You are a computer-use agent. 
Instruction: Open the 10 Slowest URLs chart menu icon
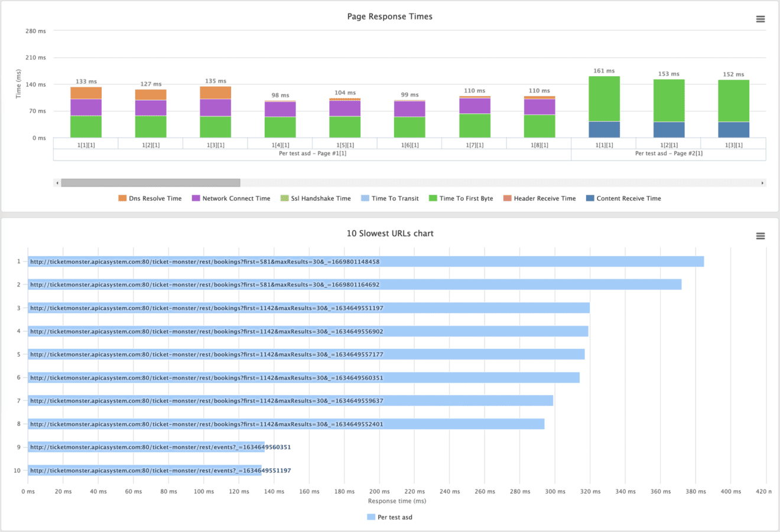click(760, 235)
